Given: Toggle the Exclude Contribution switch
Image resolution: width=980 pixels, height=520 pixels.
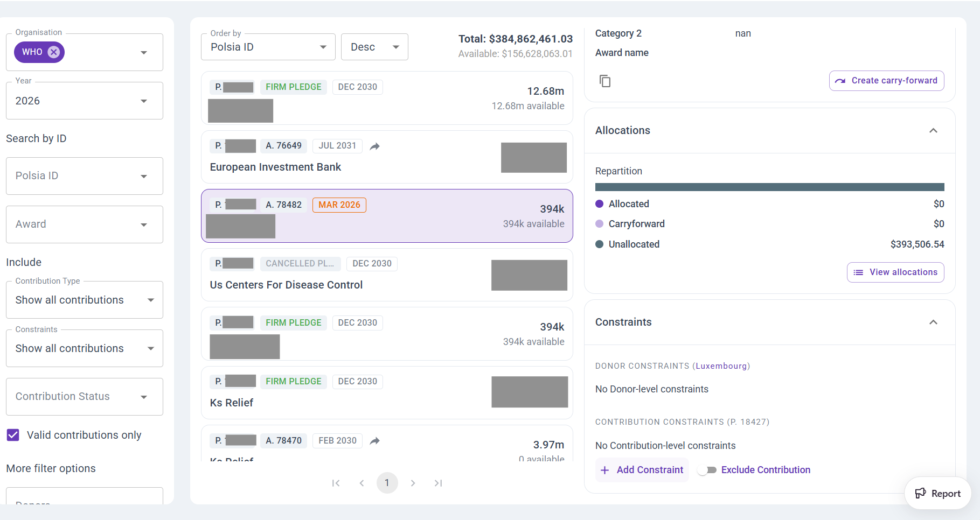Looking at the screenshot, I should tap(707, 470).
